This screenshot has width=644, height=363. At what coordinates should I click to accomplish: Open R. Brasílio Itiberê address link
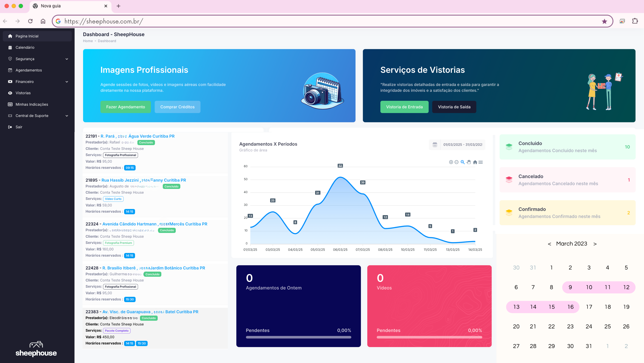point(154,268)
